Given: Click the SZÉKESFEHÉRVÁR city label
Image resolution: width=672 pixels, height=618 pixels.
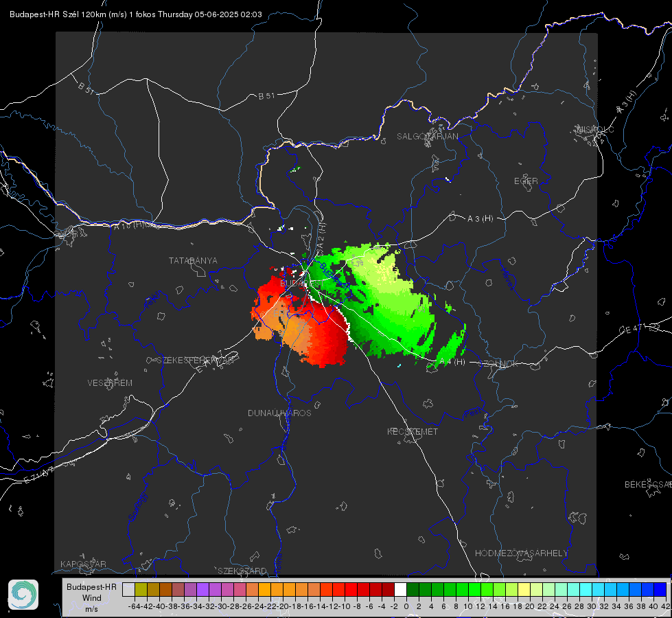Looking at the screenshot, I should (x=195, y=360).
